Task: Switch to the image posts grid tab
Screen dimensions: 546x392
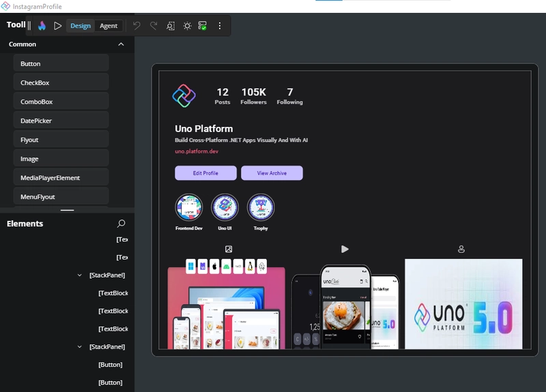Action: point(229,249)
